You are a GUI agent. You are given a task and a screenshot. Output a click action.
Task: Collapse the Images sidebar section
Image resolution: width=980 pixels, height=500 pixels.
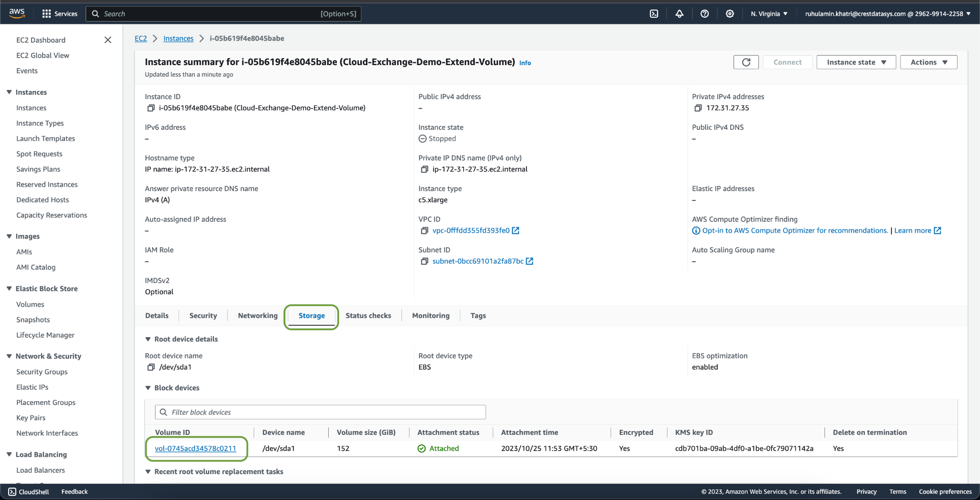point(9,236)
